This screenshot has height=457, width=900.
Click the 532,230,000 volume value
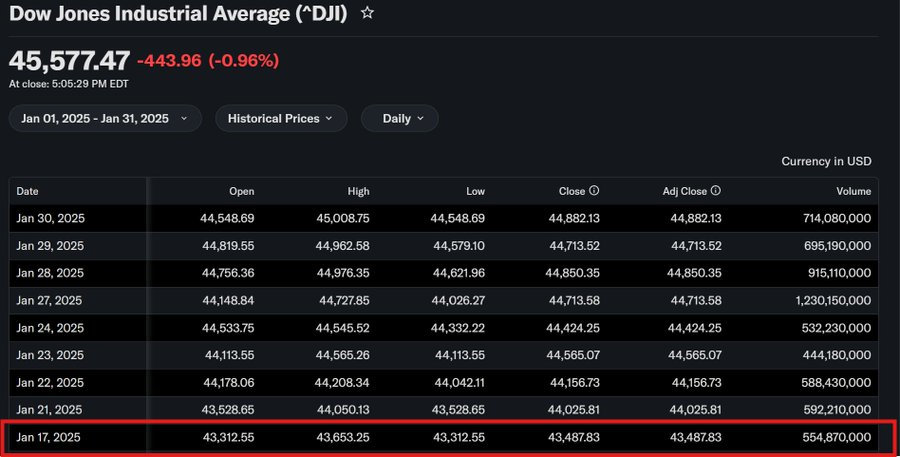tap(836, 328)
